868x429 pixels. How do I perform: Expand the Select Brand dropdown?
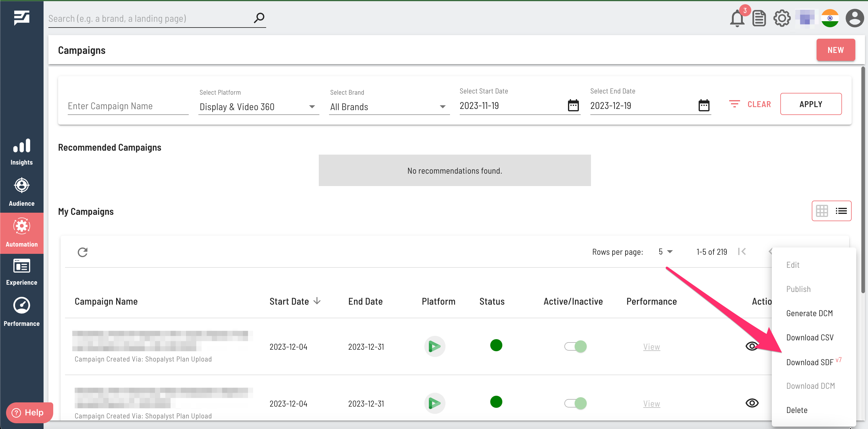pos(389,107)
